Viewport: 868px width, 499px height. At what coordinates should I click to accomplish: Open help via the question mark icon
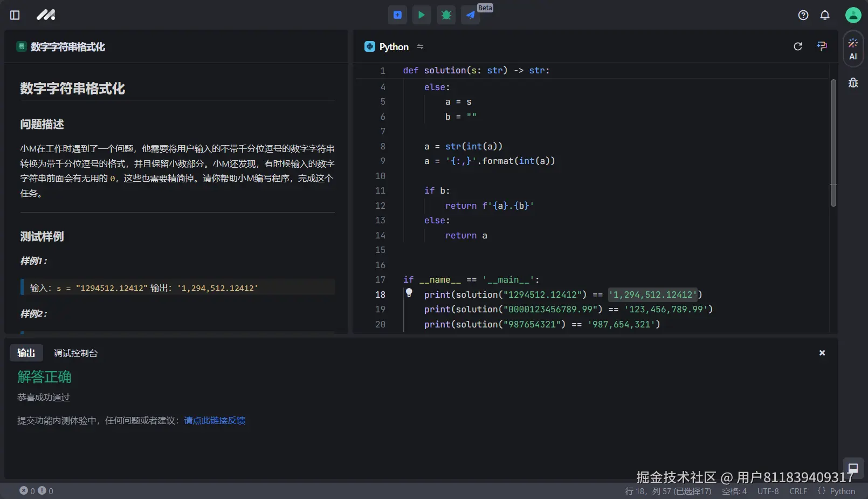pyautogui.click(x=803, y=15)
